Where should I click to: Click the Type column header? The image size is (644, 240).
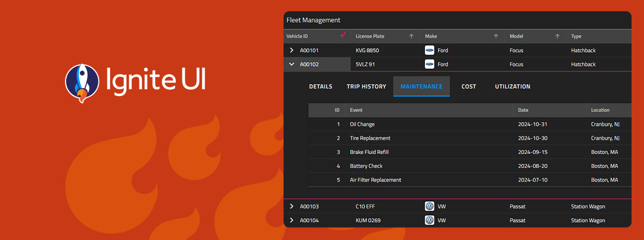tap(576, 36)
